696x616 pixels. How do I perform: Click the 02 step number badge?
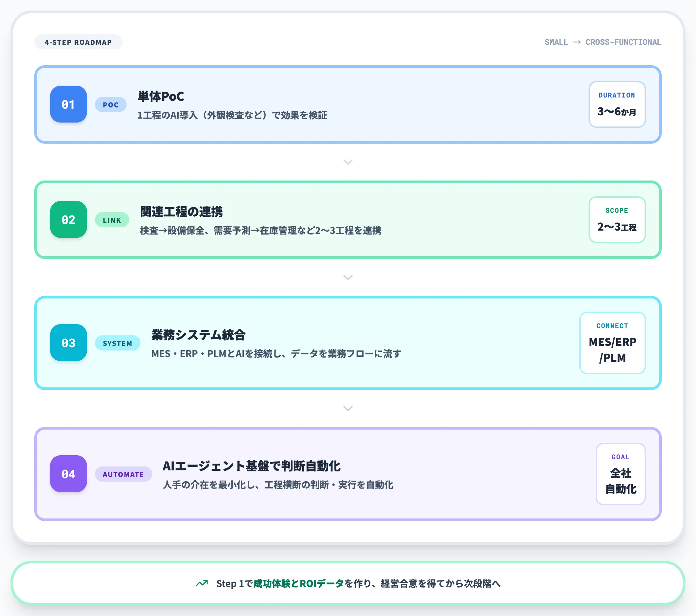pos(68,220)
